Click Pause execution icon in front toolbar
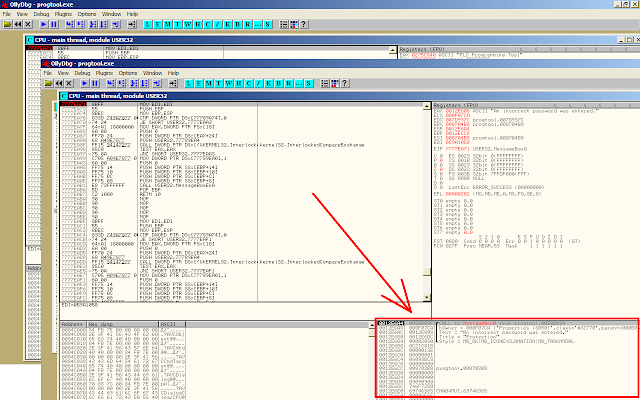The width and height of the screenshot is (640, 400). click(x=95, y=83)
